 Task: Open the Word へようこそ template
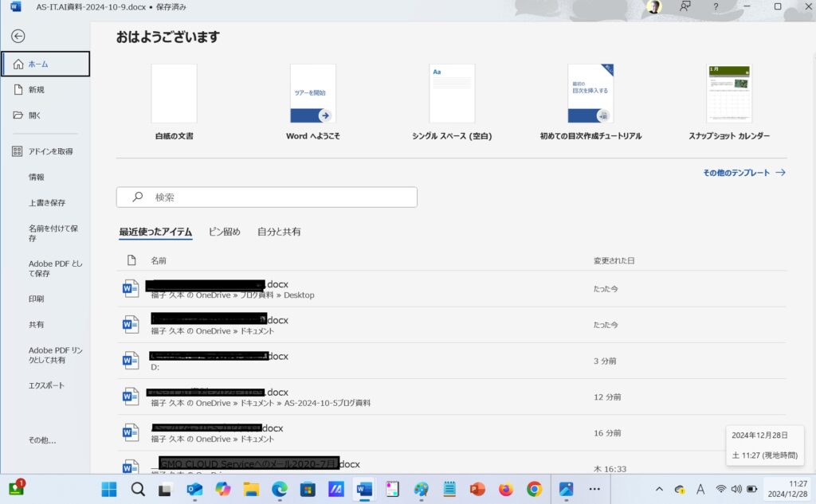[x=312, y=102]
